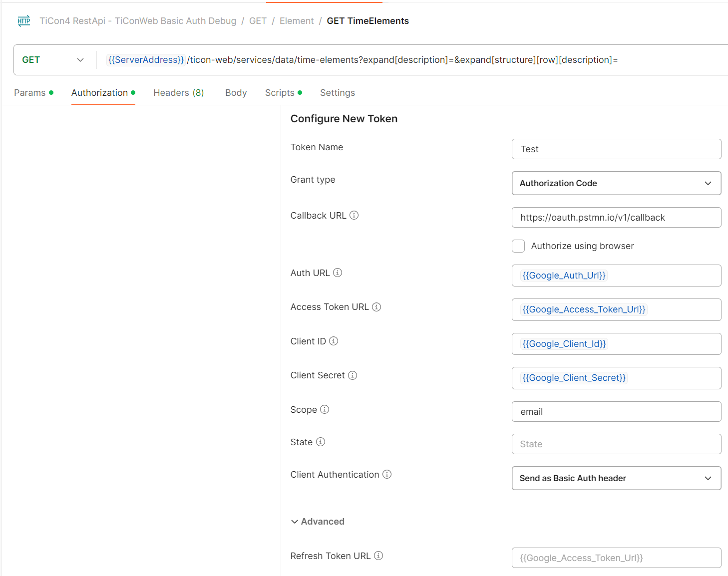The width and height of the screenshot is (728, 576).
Task: Click the Token Name input field
Action: (616, 149)
